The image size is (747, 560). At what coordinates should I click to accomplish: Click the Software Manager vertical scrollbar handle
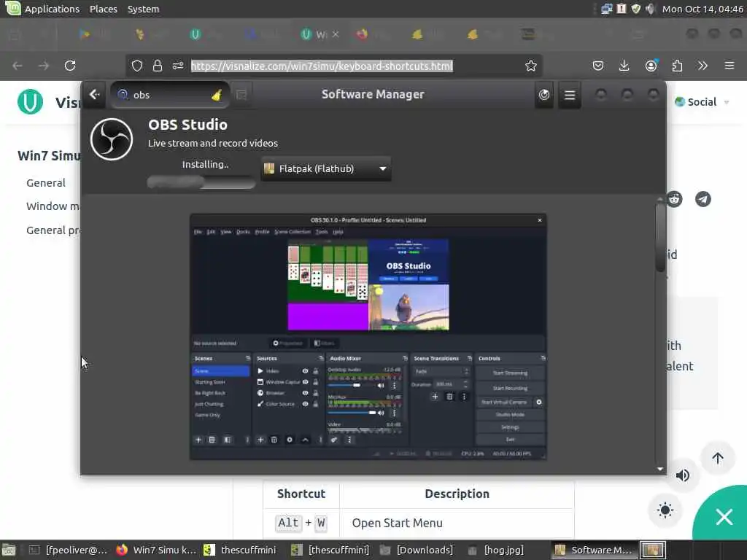[660, 237]
